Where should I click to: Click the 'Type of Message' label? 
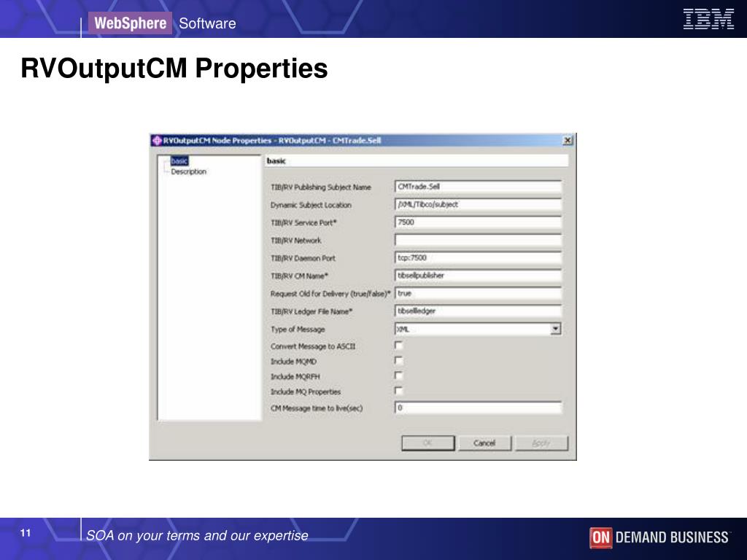click(298, 329)
